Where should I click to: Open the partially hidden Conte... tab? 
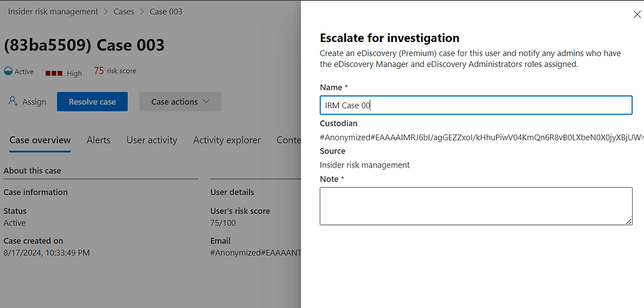point(288,140)
